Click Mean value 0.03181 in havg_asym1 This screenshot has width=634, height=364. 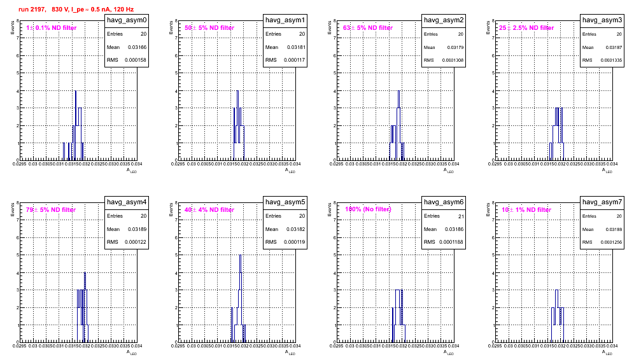tap(296, 47)
